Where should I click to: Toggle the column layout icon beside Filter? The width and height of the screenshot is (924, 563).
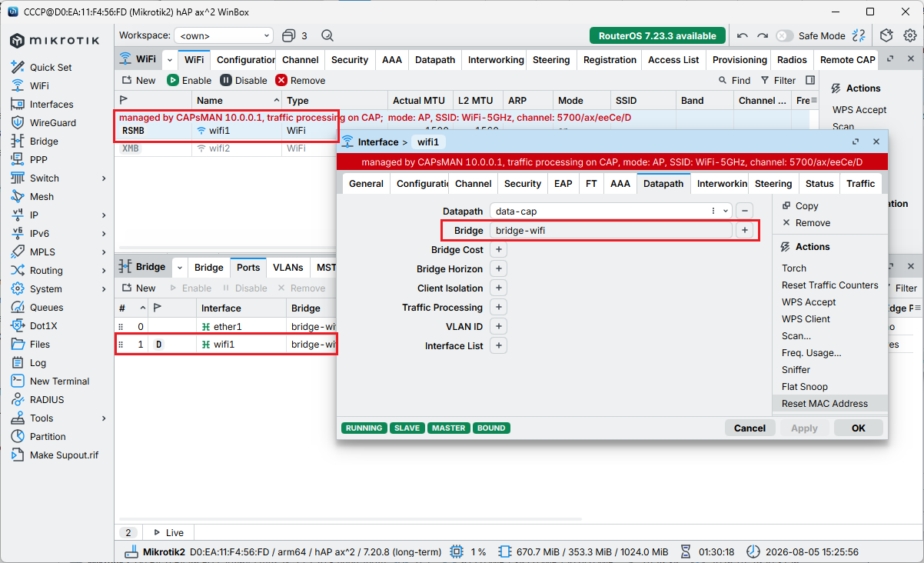click(x=810, y=80)
